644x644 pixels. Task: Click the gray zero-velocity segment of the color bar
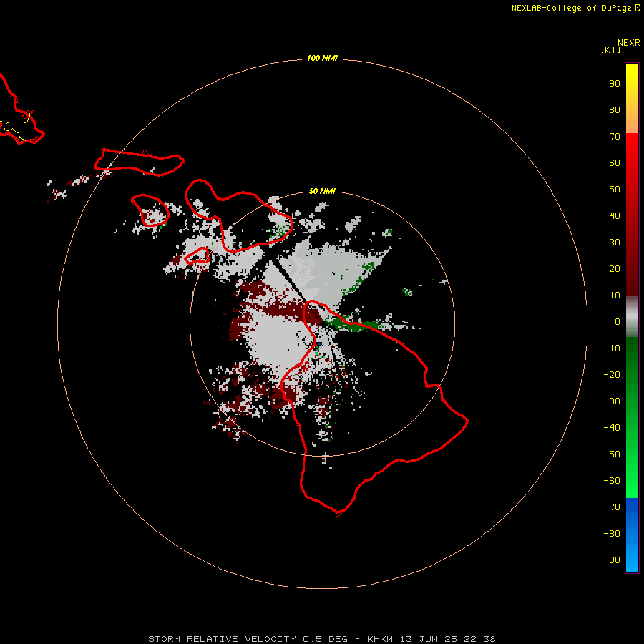point(632,317)
